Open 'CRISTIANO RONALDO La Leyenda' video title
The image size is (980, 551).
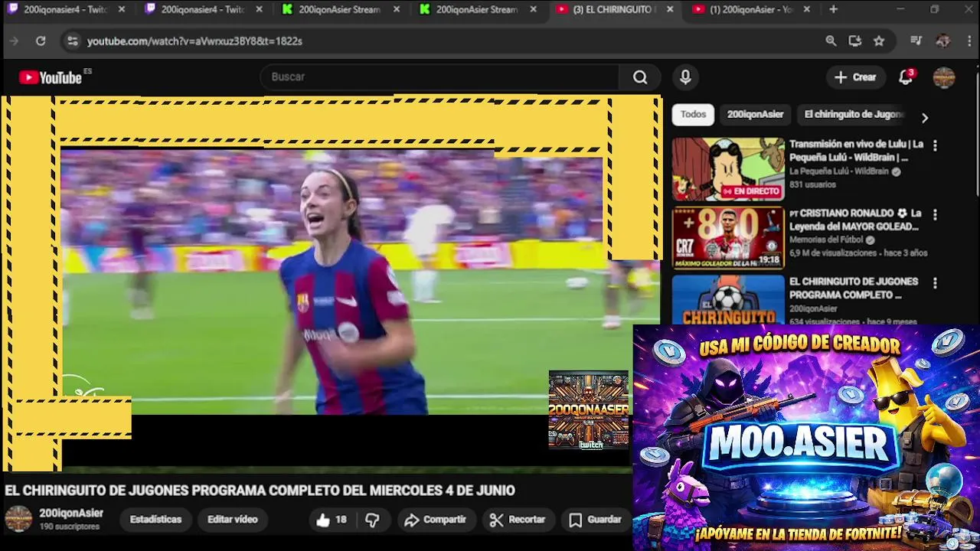[854, 220]
